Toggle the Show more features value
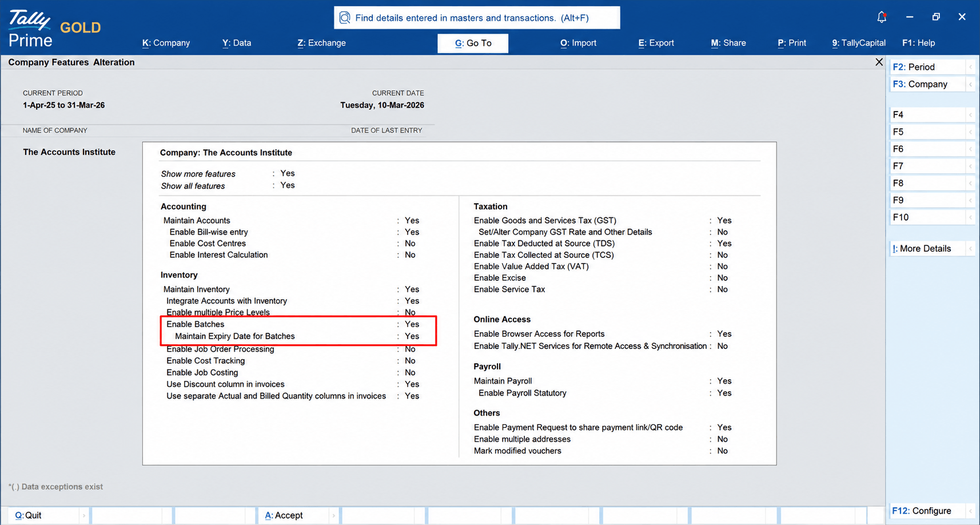 coord(288,173)
